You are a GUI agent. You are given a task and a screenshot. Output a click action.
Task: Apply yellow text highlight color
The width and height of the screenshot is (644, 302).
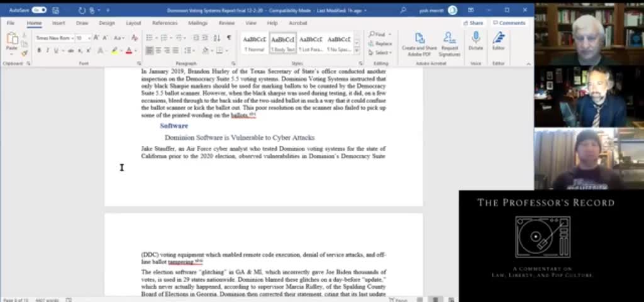[x=114, y=50]
